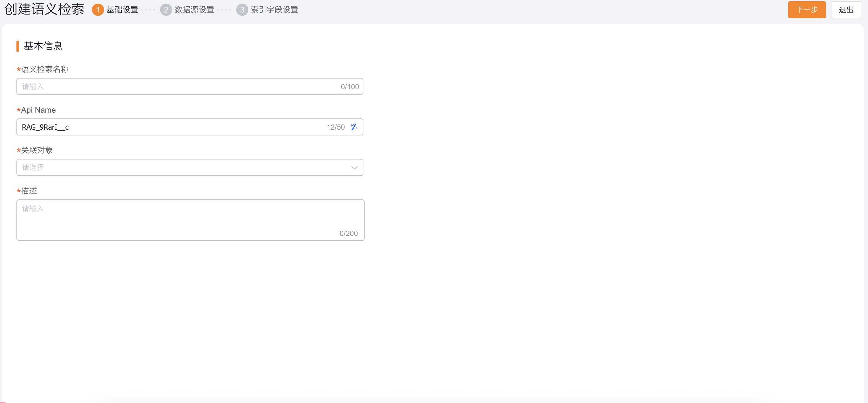
Task: Click the 0/100 character counter
Action: pos(350,87)
